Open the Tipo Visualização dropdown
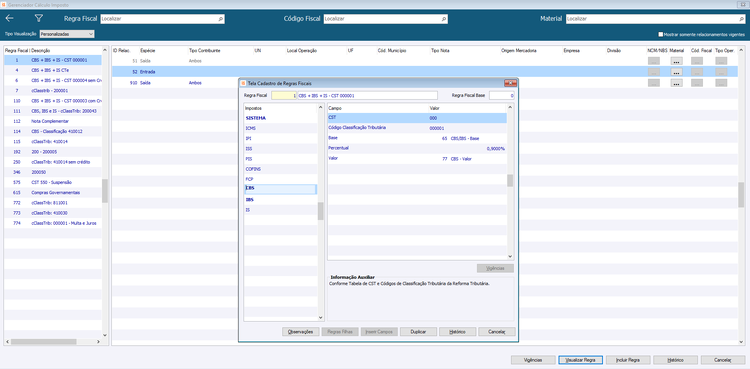The width and height of the screenshot is (750, 369). pyautogui.click(x=67, y=34)
